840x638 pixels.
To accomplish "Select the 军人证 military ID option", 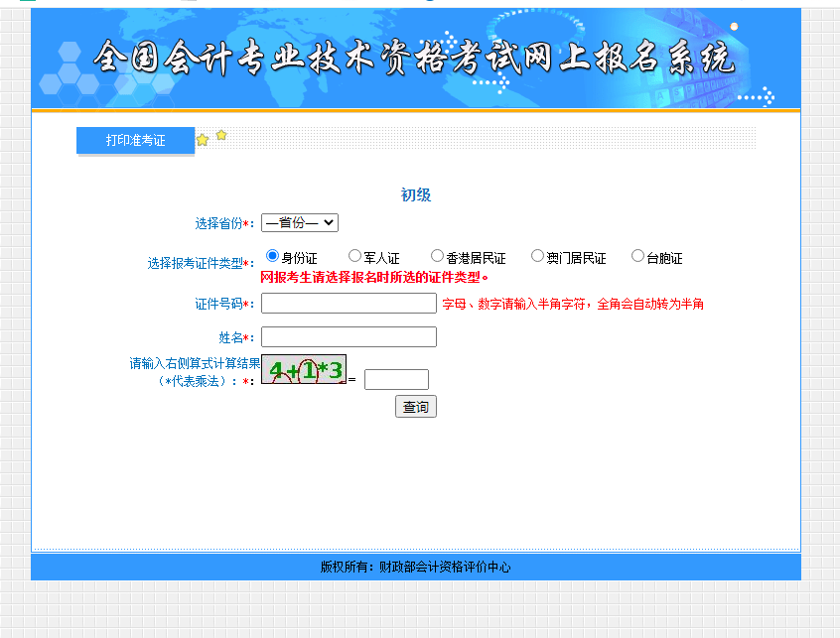I will [354, 255].
